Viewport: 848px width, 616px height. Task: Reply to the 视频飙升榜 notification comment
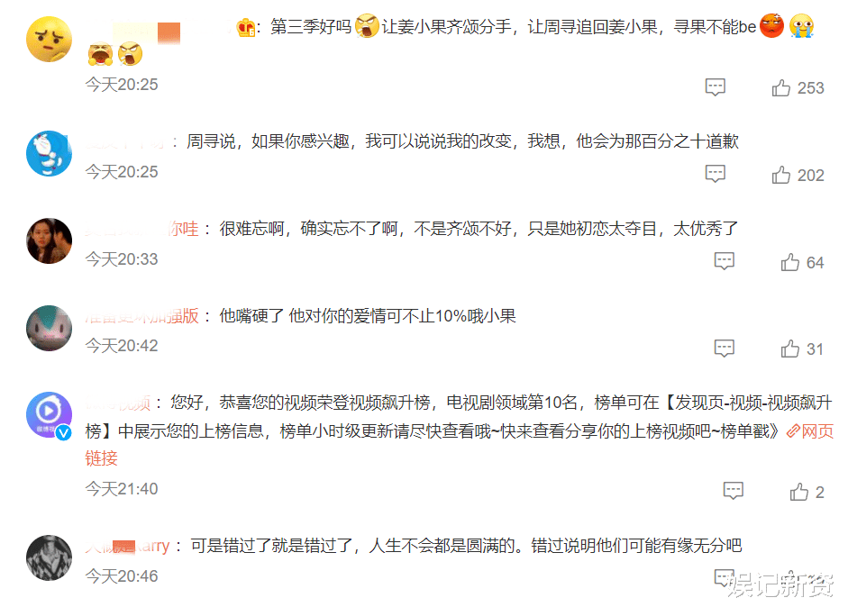pyautogui.click(x=734, y=491)
